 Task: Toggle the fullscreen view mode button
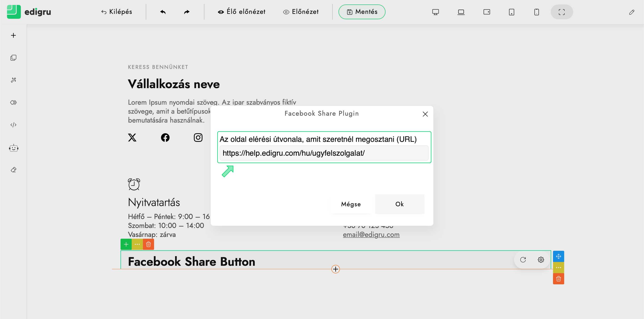(x=561, y=12)
